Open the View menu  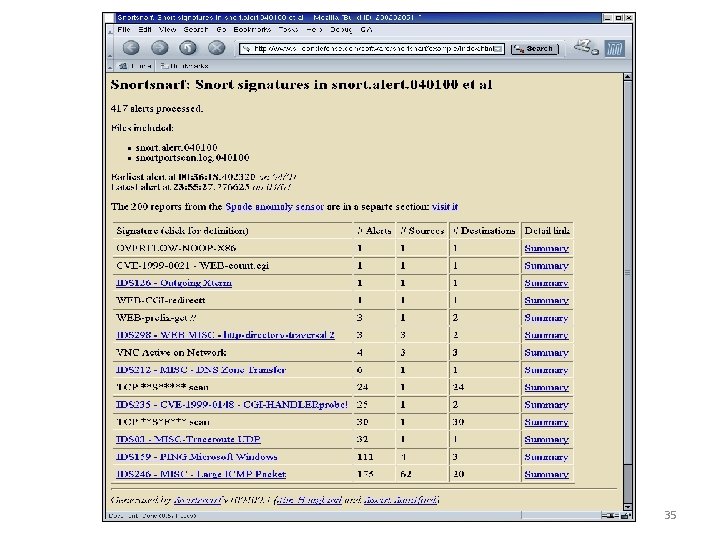point(168,29)
